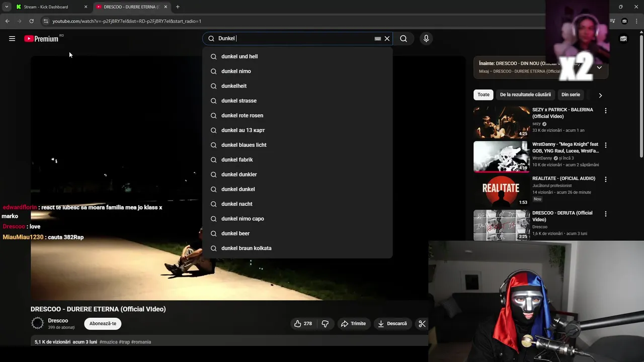The image size is (644, 362).
Task: Close the Kick Dashboard browser tab
Action: click(x=86, y=7)
